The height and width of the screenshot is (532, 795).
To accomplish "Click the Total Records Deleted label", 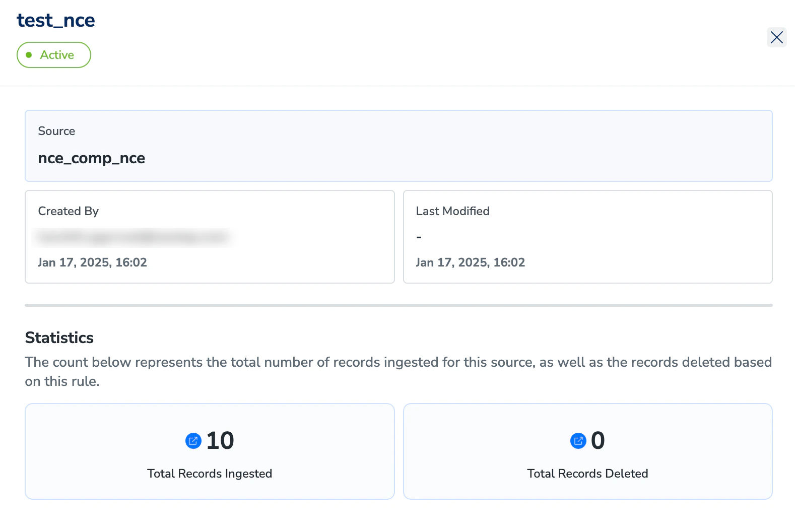I will coord(588,474).
